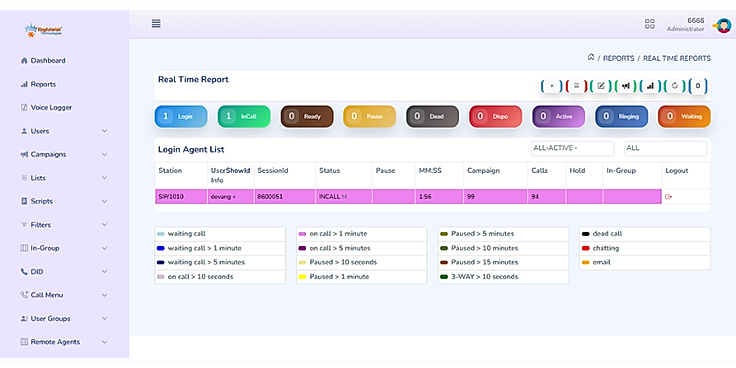Click the orange 'email' legend swatch
Viewport: 736px width, 368px height.
[x=585, y=262]
